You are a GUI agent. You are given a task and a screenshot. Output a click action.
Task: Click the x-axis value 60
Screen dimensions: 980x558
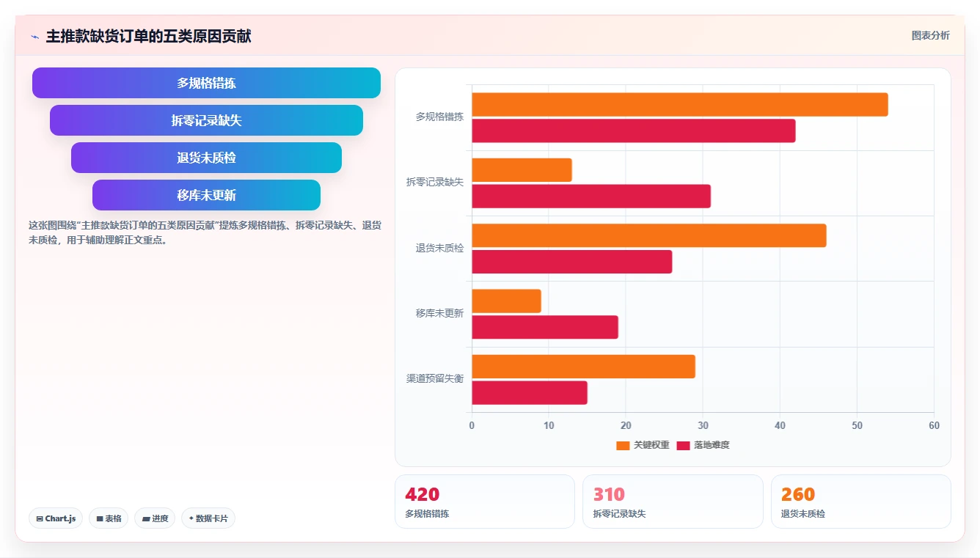coord(934,426)
